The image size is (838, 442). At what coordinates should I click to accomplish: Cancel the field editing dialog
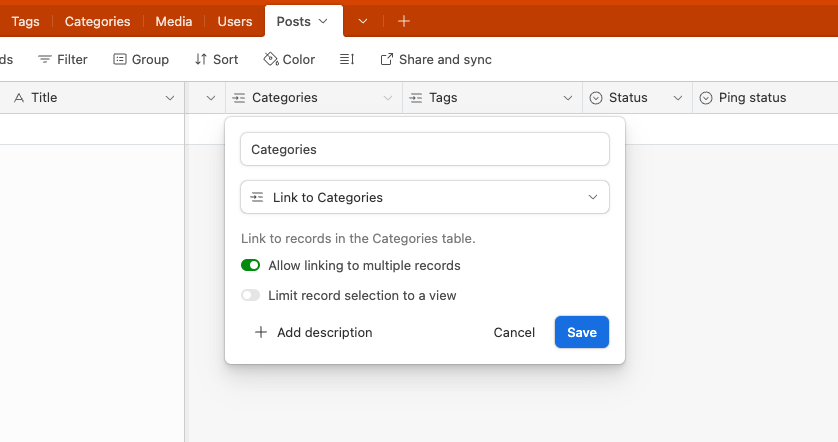pyautogui.click(x=514, y=333)
